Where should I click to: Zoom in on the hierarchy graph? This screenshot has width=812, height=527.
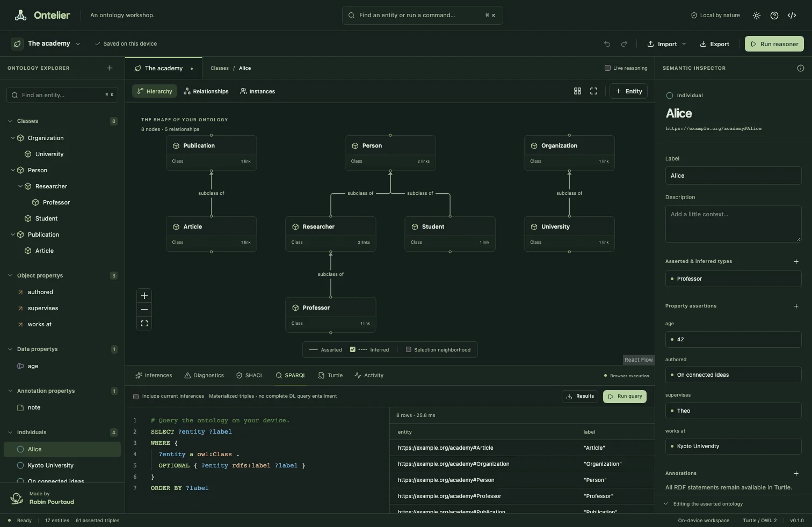tap(144, 296)
